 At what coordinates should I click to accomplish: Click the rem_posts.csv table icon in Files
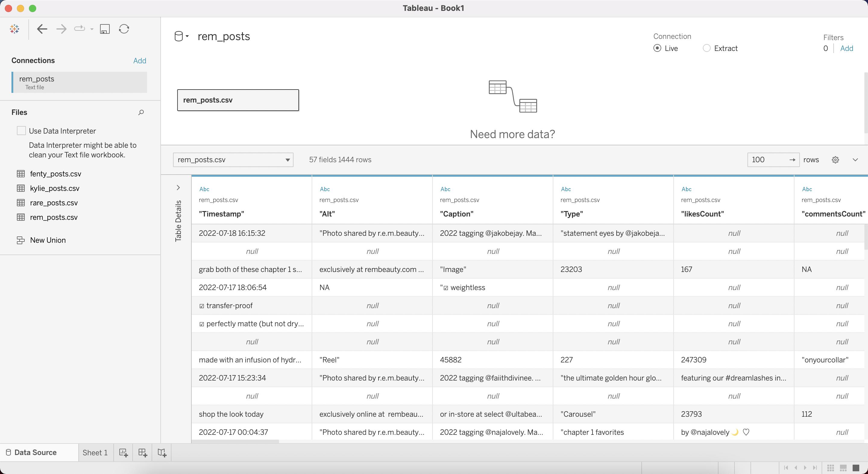(21, 217)
